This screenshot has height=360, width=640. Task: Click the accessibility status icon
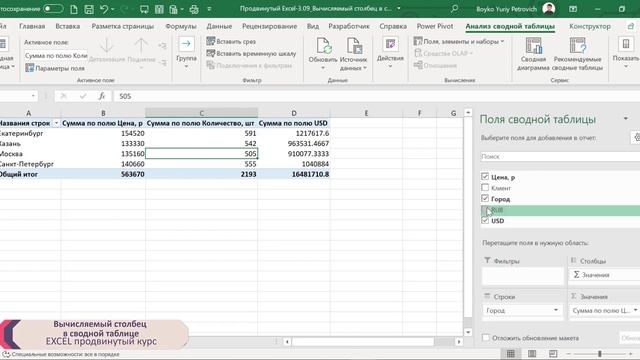(x=6, y=354)
